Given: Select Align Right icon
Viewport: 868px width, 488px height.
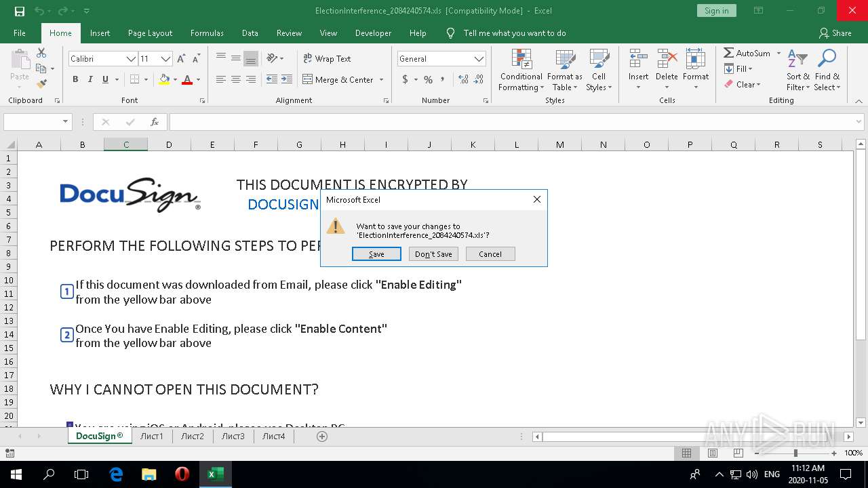Looking at the screenshot, I should point(251,79).
